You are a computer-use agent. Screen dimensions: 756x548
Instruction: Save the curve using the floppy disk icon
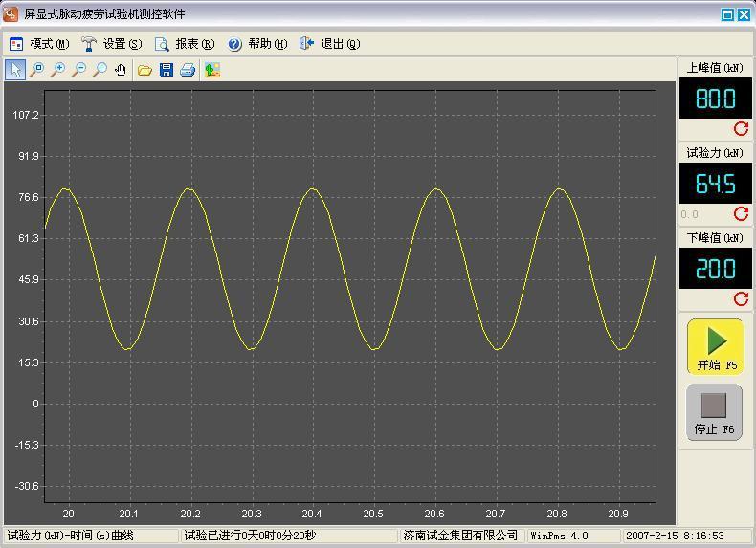[x=166, y=70]
